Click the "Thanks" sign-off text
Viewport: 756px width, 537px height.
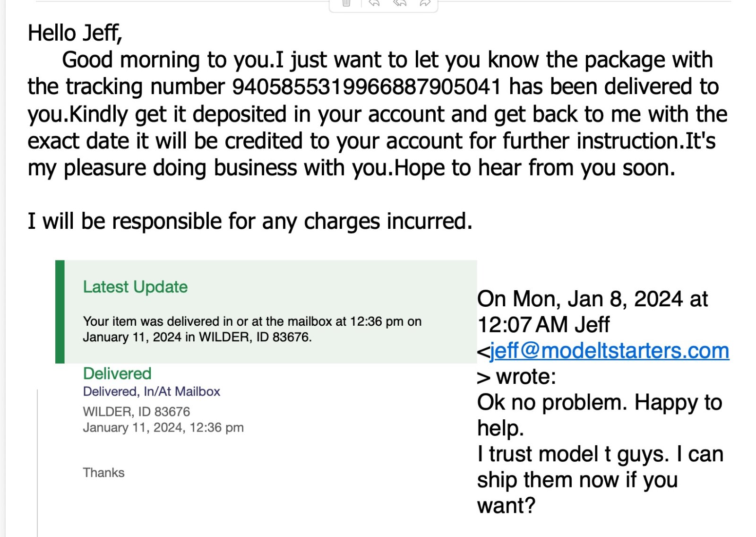[103, 473]
